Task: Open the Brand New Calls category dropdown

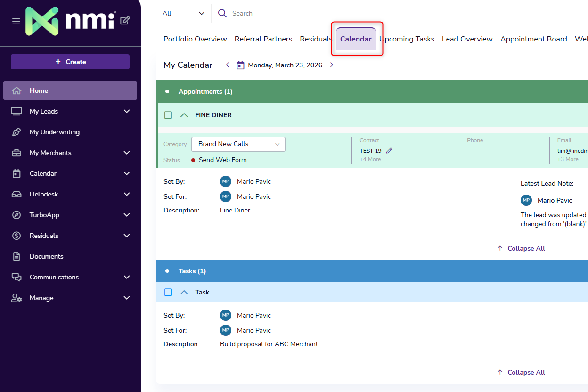Action: [x=238, y=144]
